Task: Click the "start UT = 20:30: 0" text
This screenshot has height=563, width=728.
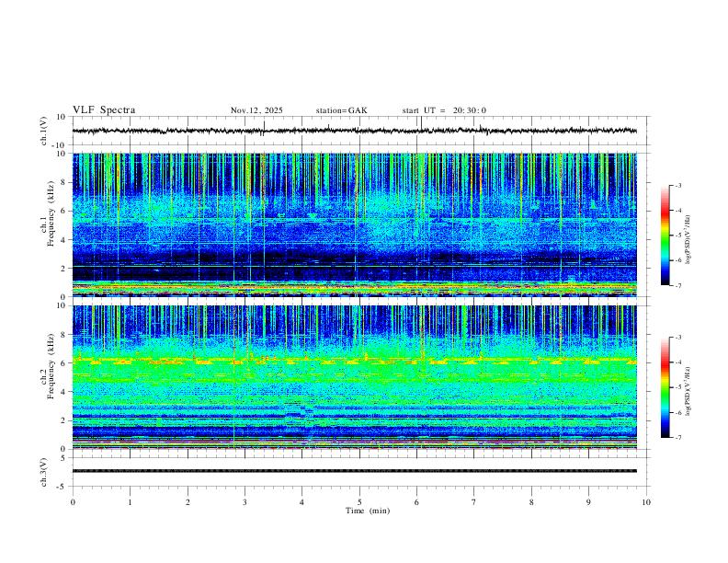Action: [444, 110]
